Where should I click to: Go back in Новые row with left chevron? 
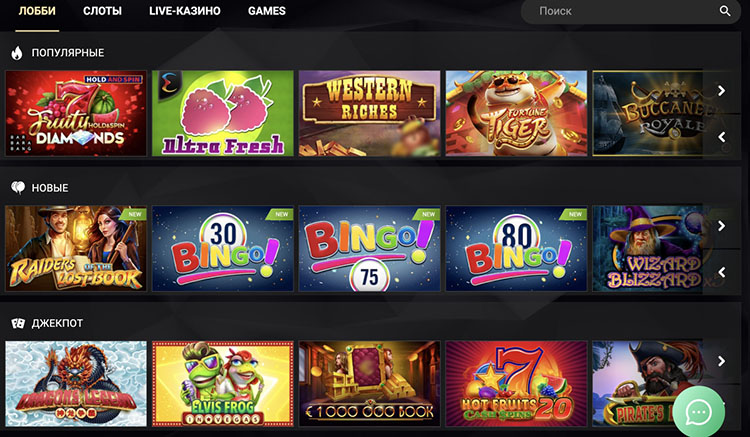coord(721,273)
